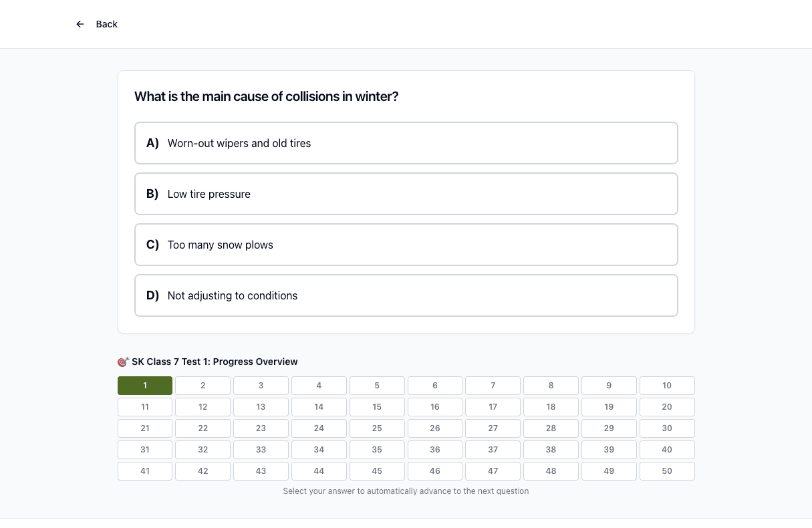
Task: Navigate to question 49
Action: [609, 471]
